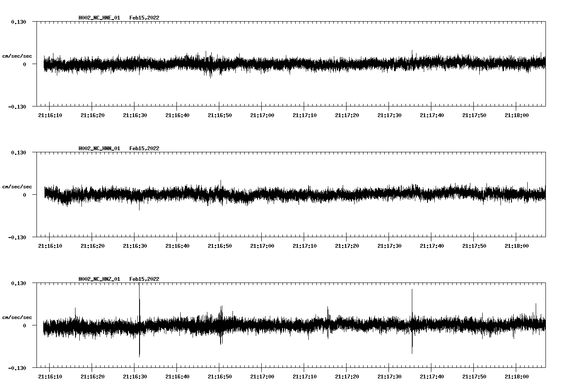Viewport: 576px width, 392px height.
Task: Click the H002_NC_HNE_01 trace title
Action: 99,18
